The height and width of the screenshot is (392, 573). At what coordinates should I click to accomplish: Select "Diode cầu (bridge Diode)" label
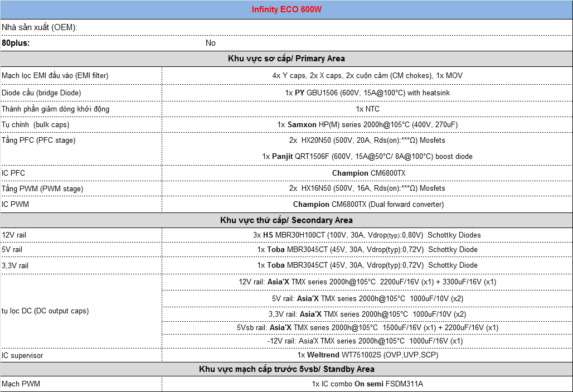pyautogui.click(x=41, y=93)
